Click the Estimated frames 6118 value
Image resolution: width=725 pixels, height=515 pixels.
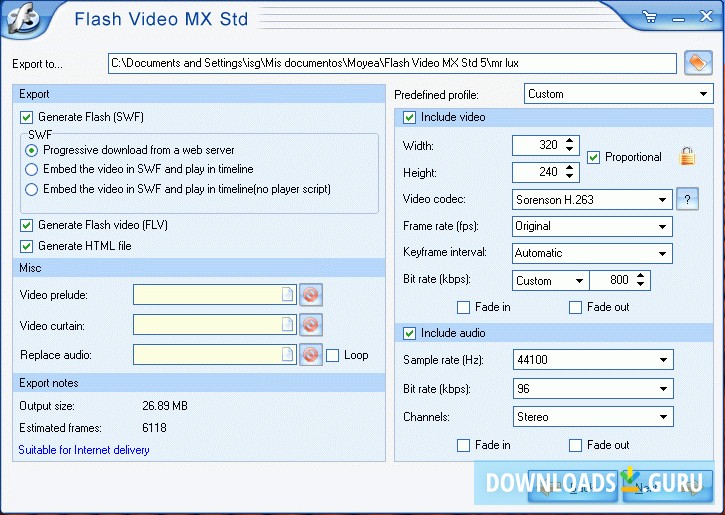pos(154,428)
